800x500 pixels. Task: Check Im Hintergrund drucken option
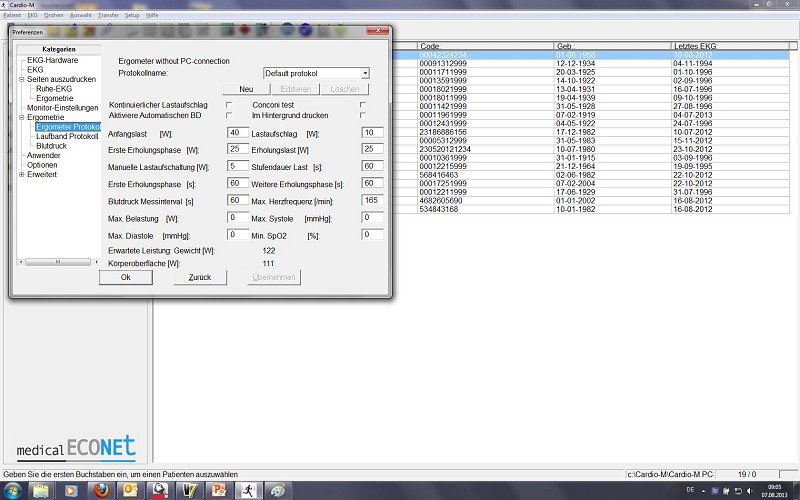pyautogui.click(x=363, y=115)
